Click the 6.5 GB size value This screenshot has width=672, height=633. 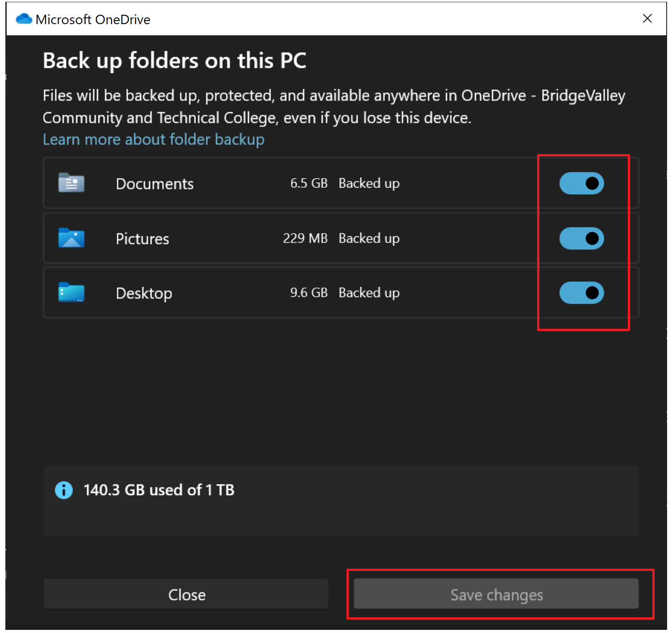click(x=309, y=183)
